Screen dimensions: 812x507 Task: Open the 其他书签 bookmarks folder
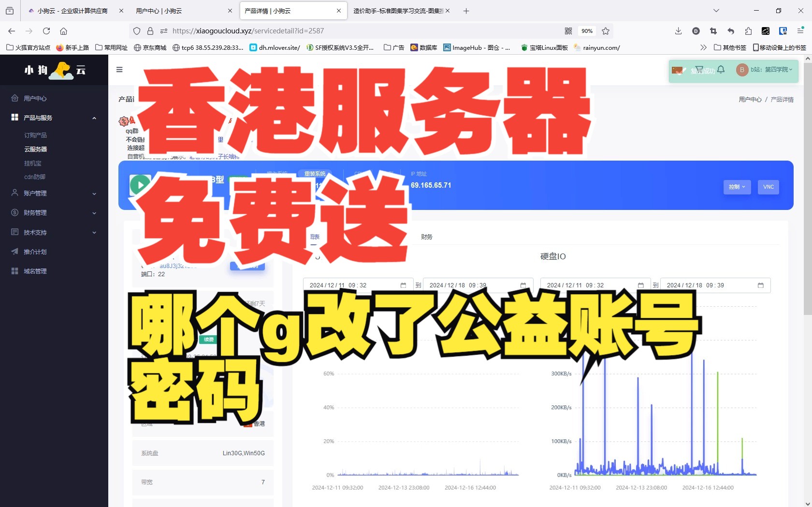pyautogui.click(x=730, y=47)
